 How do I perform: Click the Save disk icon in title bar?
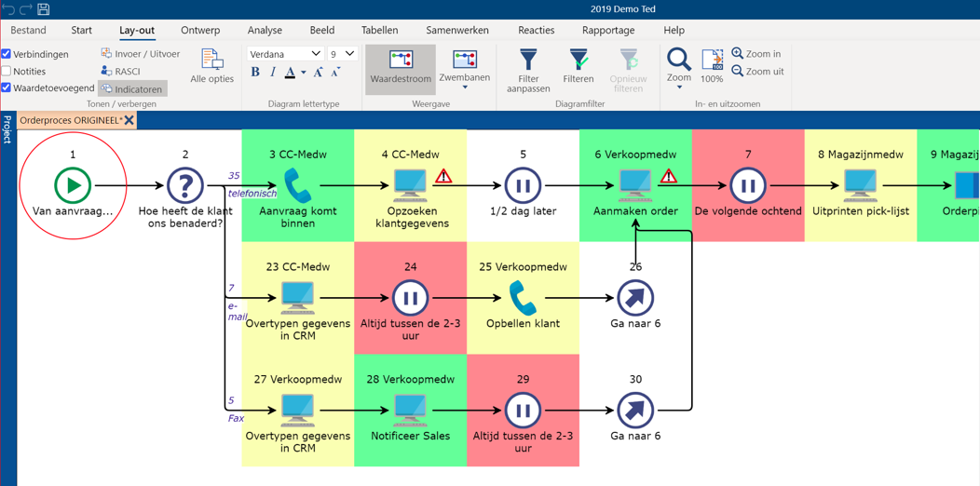43,9
